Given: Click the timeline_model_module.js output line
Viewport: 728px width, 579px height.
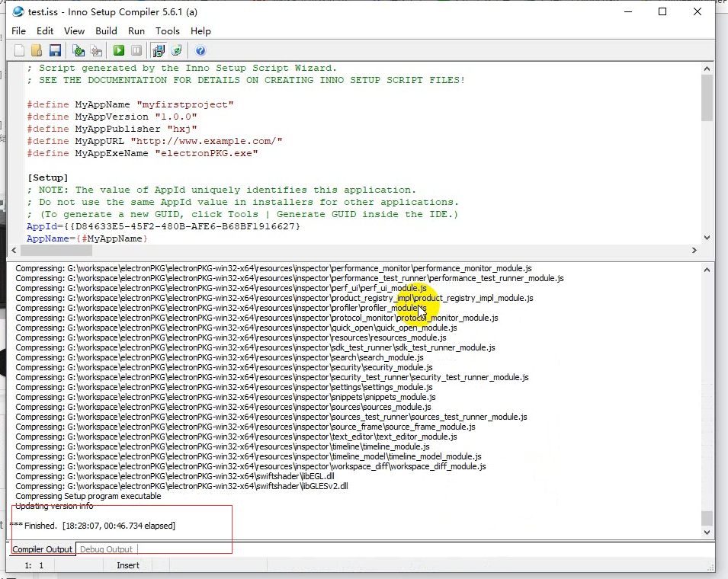Looking at the screenshot, I should click(249, 456).
